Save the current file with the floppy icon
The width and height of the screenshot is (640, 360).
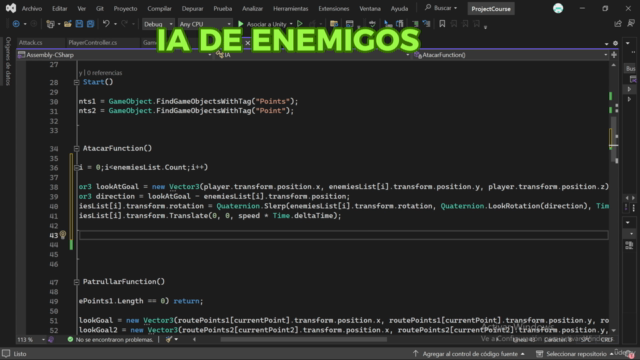pyautogui.click(x=79, y=24)
